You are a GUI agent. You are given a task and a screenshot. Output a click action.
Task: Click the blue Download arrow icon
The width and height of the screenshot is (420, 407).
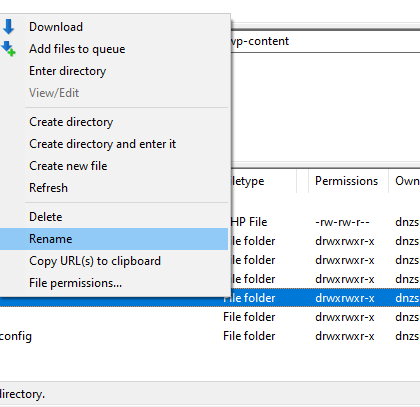(9, 27)
